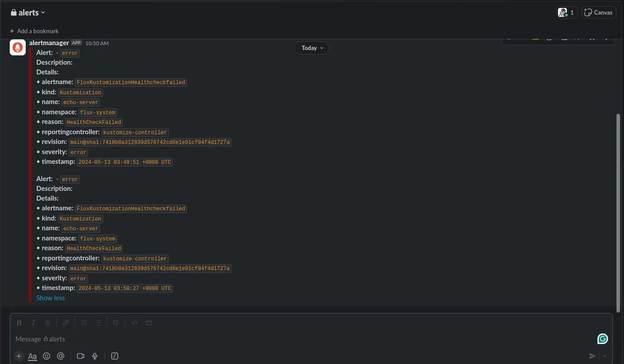Apply blockquote formatting
The image size is (624, 364).
[x=116, y=322]
